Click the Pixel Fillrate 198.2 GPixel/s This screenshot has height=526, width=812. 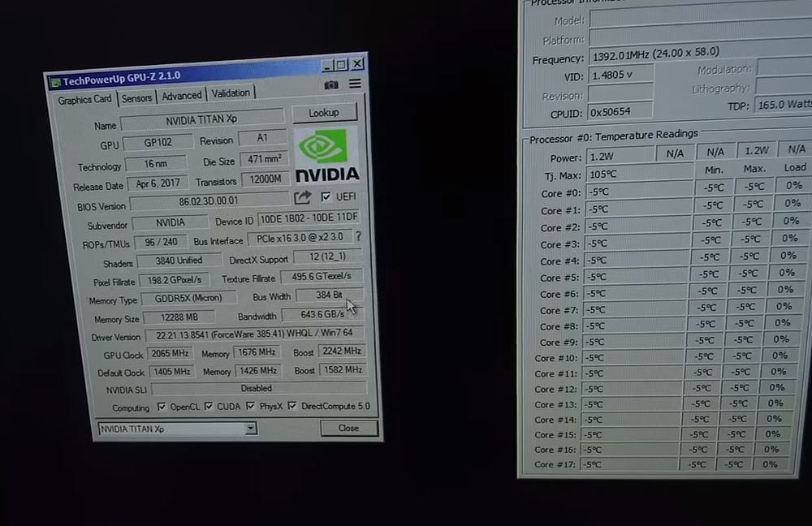pyautogui.click(x=174, y=280)
